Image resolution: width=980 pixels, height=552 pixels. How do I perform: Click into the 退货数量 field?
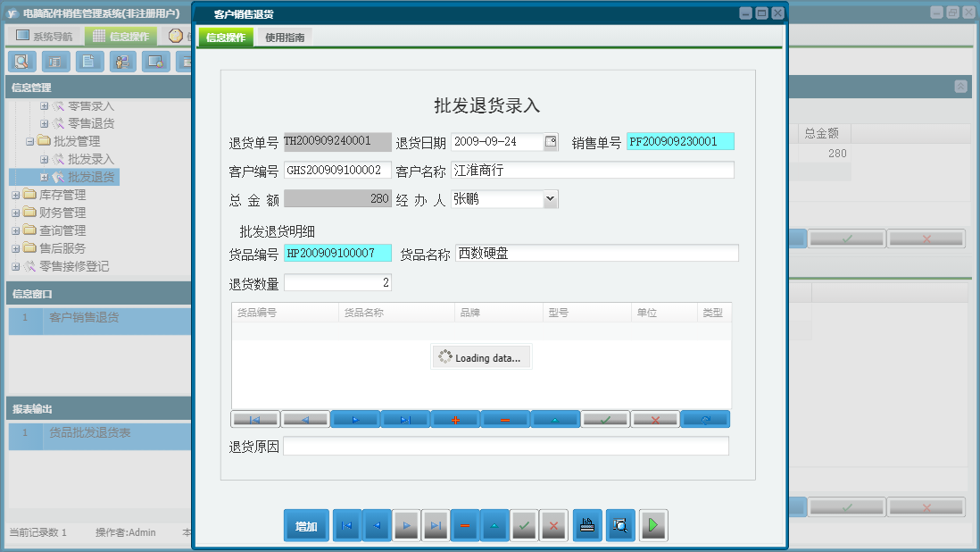click(337, 282)
